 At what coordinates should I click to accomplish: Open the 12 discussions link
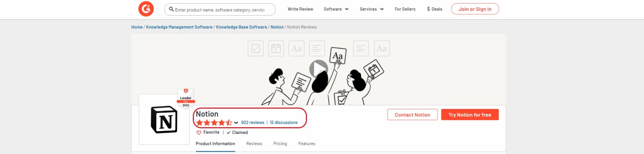pyautogui.click(x=284, y=123)
